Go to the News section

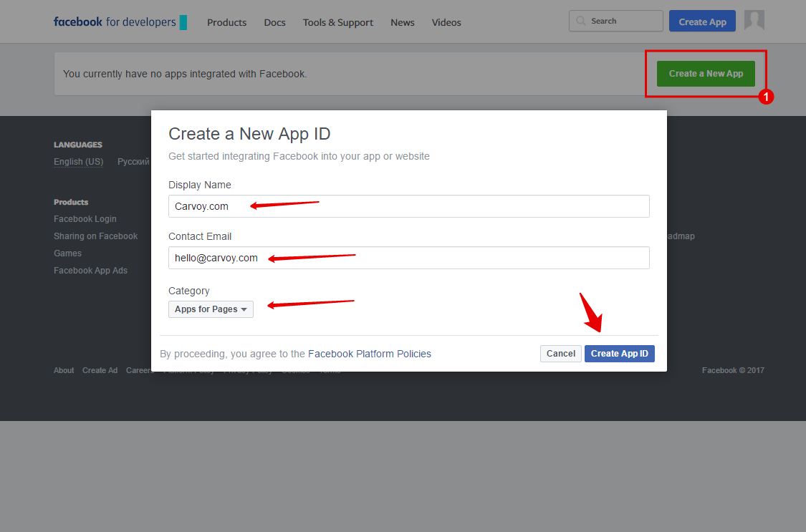pos(402,23)
